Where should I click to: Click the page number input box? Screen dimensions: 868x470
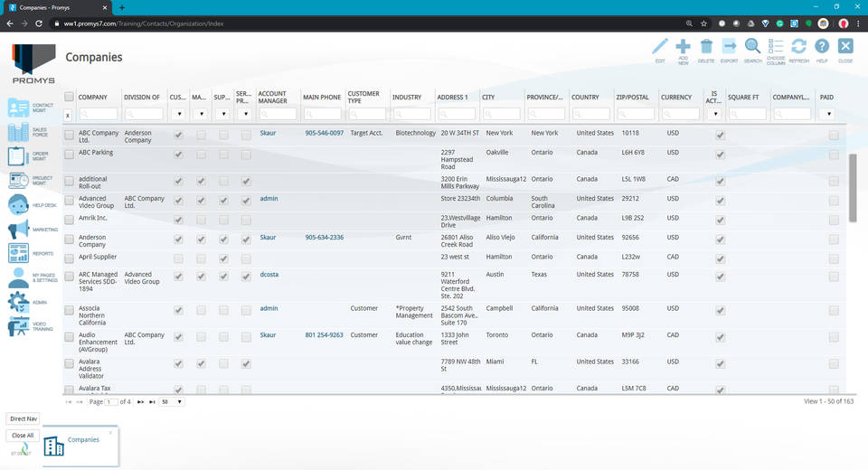tap(110, 402)
